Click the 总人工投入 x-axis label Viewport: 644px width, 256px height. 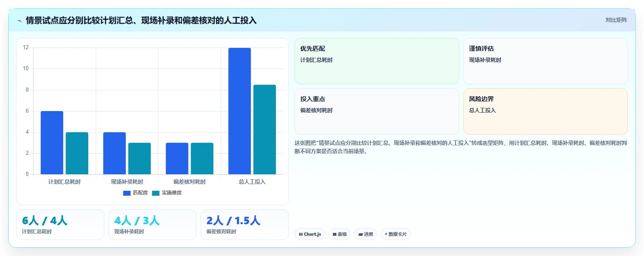pos(252,182)
